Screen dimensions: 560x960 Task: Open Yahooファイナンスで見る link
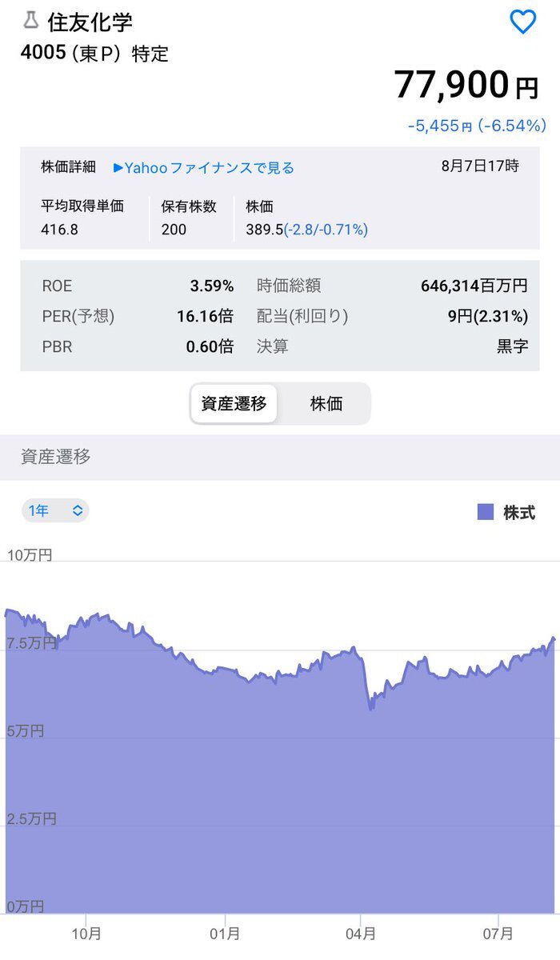(x=210, y=168)
